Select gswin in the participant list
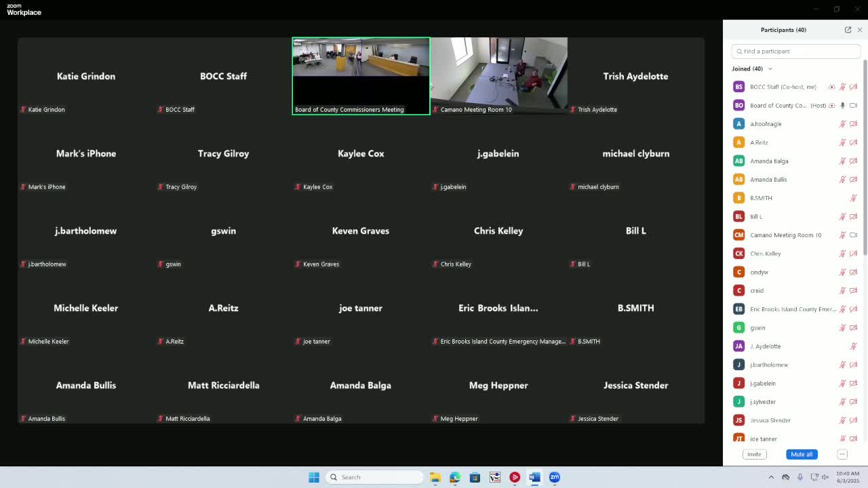The width and height of the screenshot is (868, 488). click(757, 328)
